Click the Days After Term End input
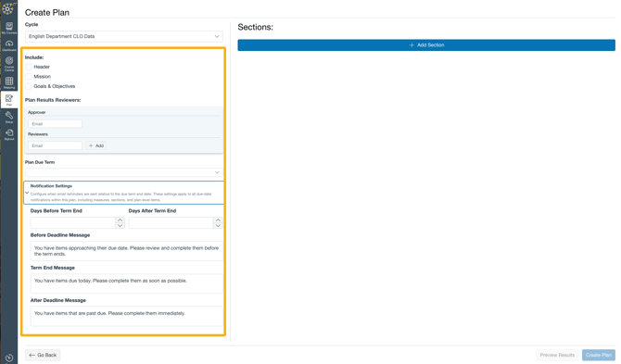Image resolution: width=621 pixels, height=364 pixels. (x=171, y=222)
